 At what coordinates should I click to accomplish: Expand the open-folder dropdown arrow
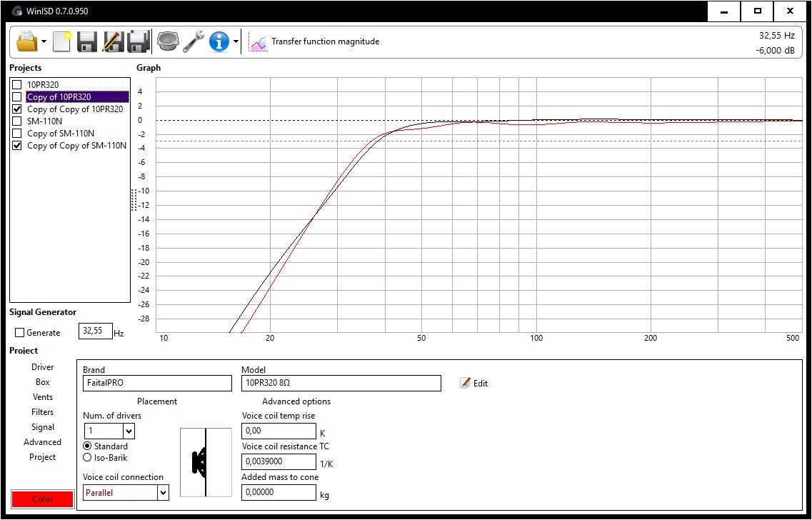click(44, 42)
